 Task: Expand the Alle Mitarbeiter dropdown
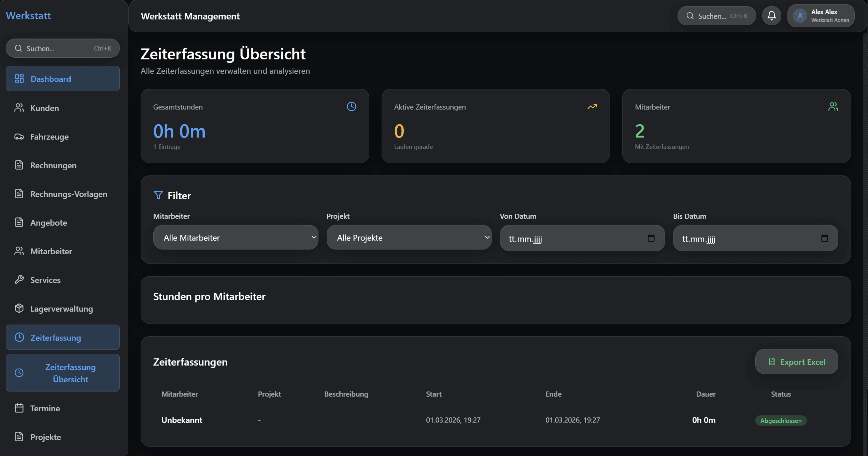click(236, 238)
